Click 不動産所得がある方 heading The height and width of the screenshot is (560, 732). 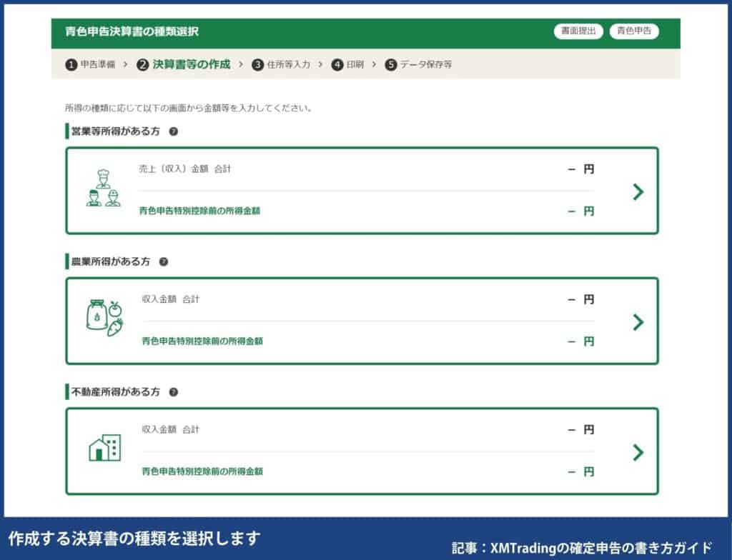point(115,392)
